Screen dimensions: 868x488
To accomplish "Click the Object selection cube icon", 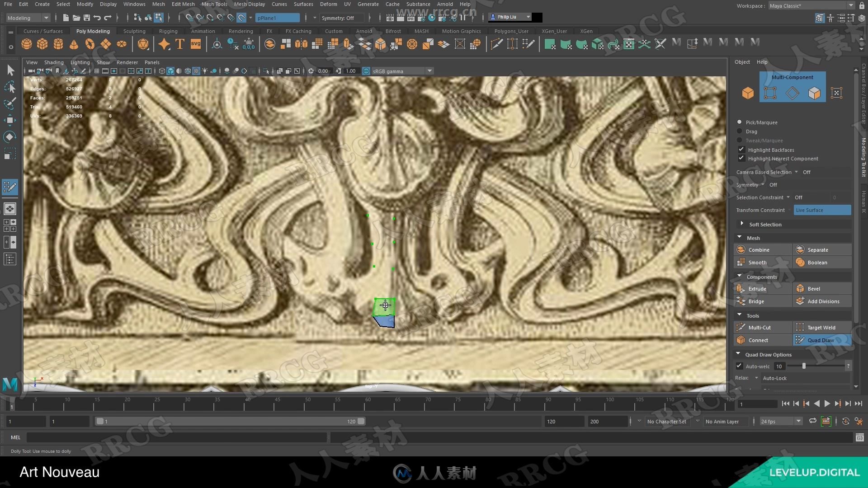I will [748, 93].
